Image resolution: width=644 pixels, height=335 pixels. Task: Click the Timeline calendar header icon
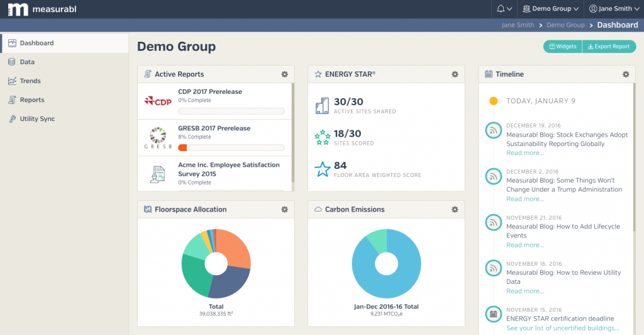point(488,74)
